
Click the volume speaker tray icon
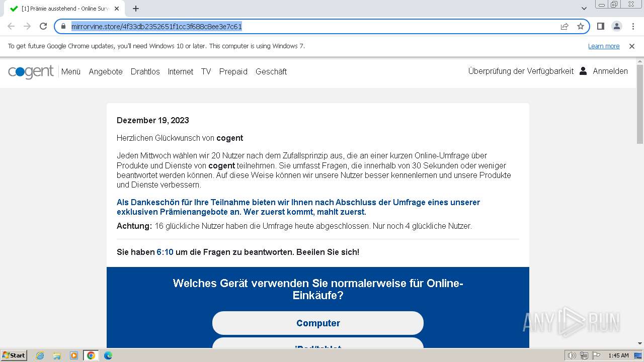[572, 355]
